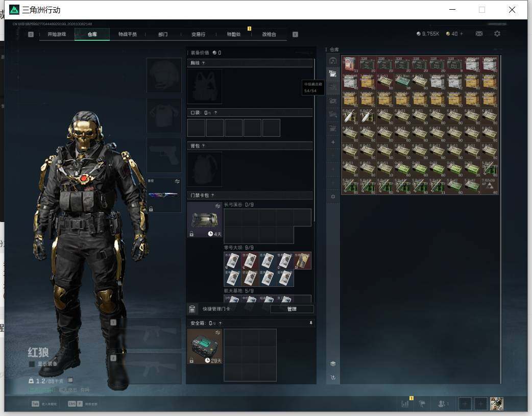Open the 特勤处 tab
This screenshot has height=416, width=532.
click(x=234, y=34)
